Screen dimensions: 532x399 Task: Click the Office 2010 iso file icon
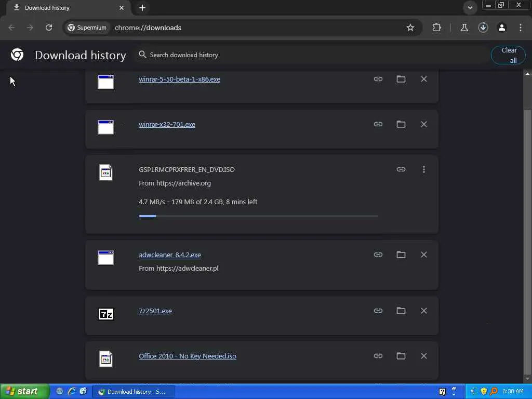[x=106, y=359]
